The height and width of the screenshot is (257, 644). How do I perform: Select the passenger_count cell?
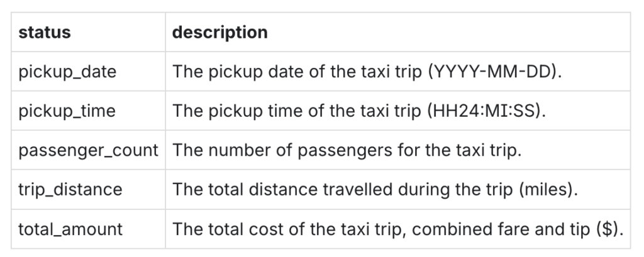point(88,151)
